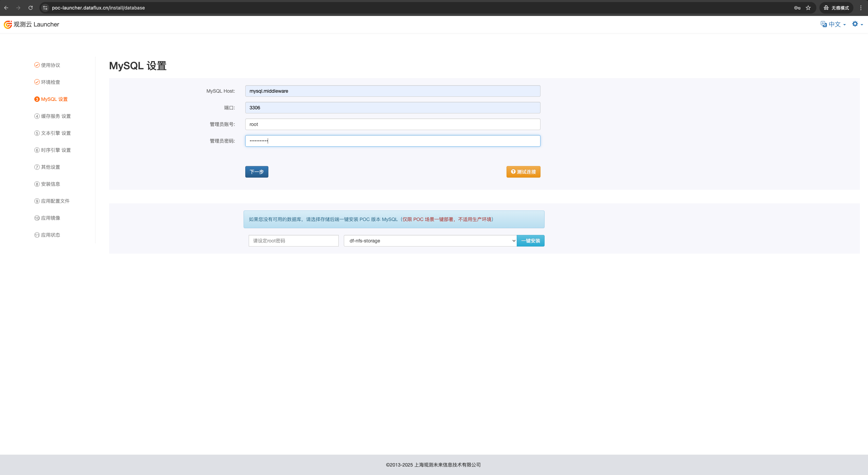The height and width of the screenshot is (475, 868).
Task: Focus the 管理员密码 password field
Action: [393, 141]
